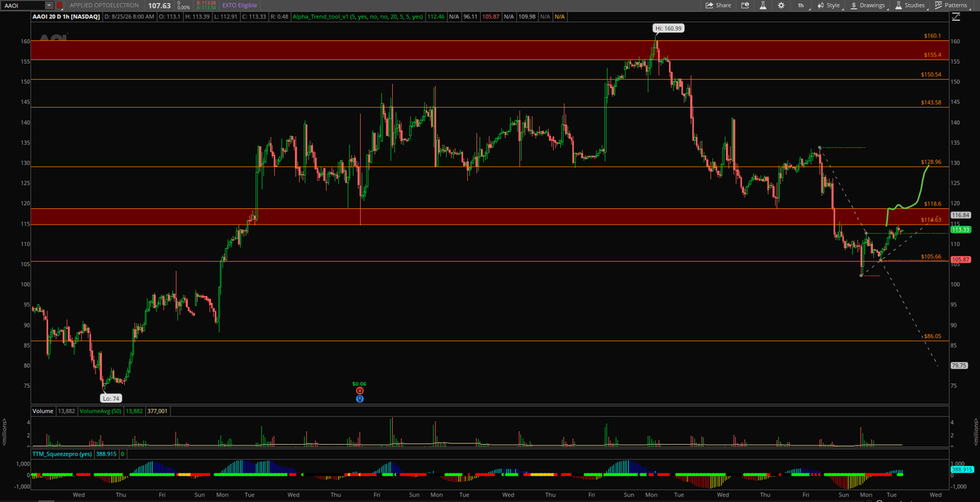Click the $155.4 price level label
The image size is (980, 502).
pyautogui.click(x=932, y=55)
